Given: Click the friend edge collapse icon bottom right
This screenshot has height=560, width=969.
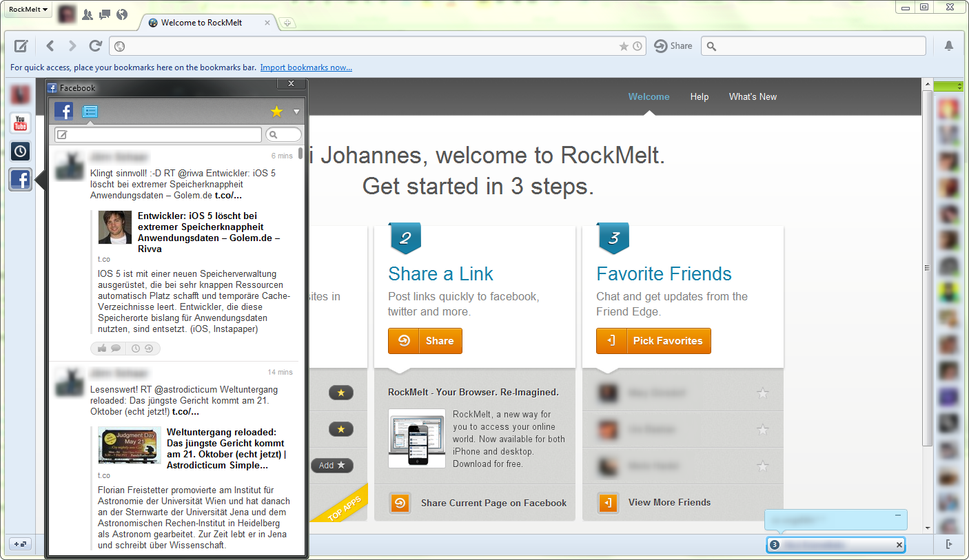Looking at the screenshot, I should pyautogui.click(x=949, y=544).
